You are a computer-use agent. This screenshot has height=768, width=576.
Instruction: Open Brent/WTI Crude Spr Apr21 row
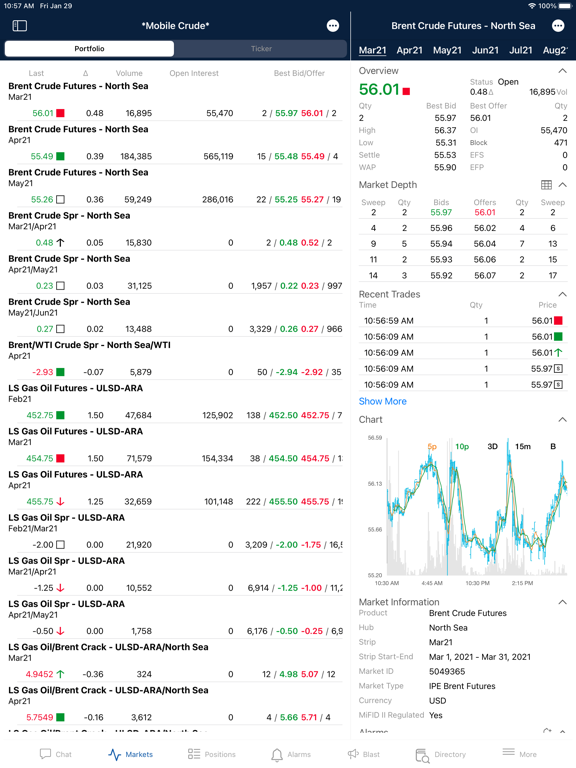[x=175, y=359]
